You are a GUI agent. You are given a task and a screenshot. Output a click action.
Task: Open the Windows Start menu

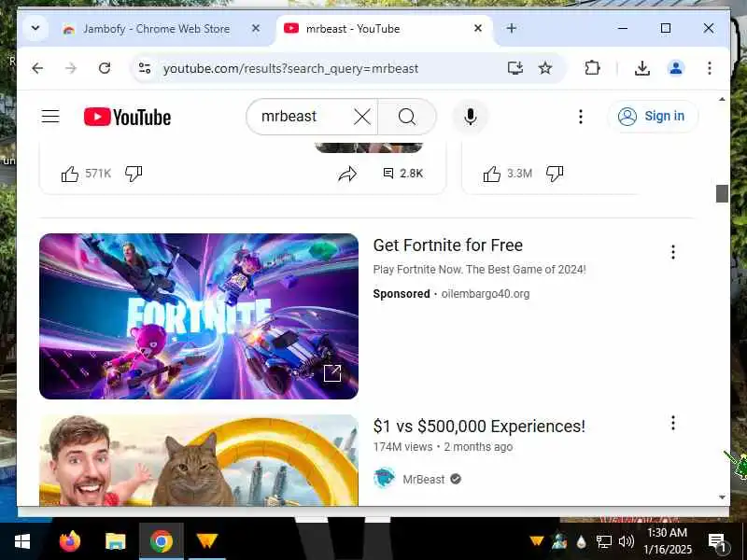coord(21,541)
